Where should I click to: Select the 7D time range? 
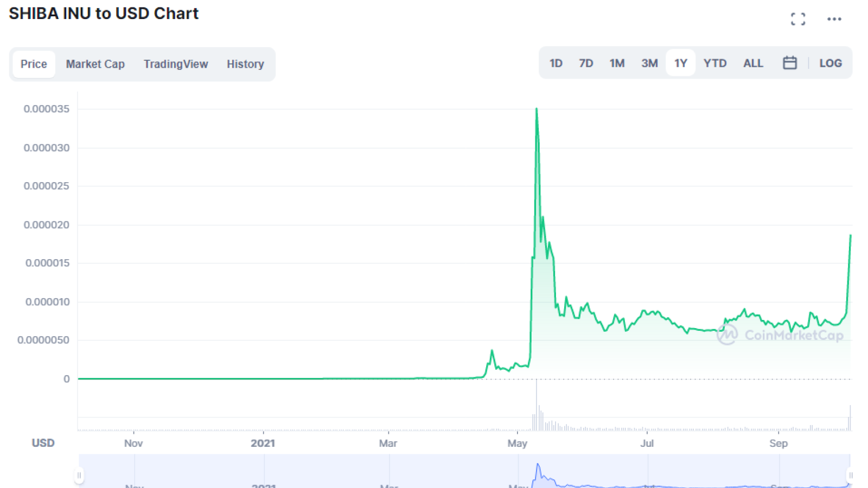tap(586, 63)
